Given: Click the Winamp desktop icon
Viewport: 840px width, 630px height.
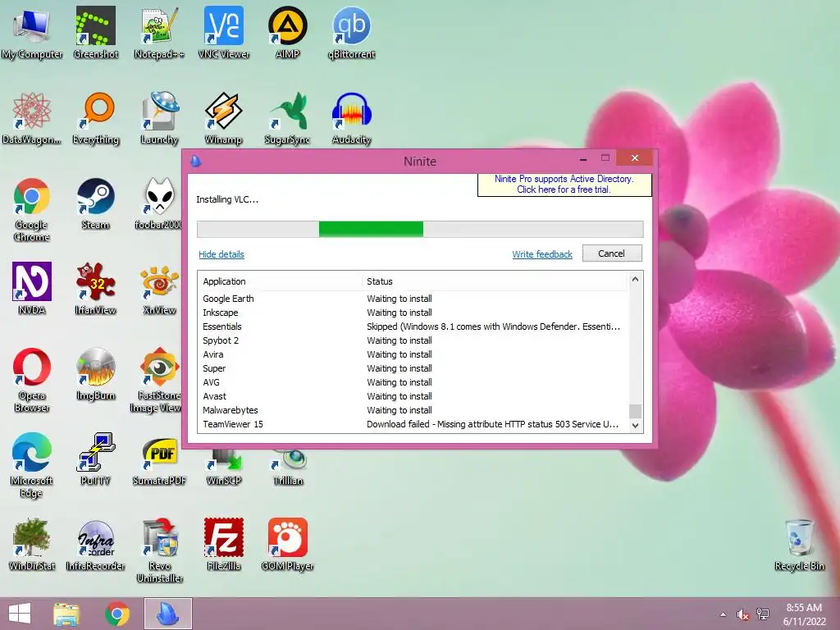Looking at the screenshot, I should click(x=223, y=118).
